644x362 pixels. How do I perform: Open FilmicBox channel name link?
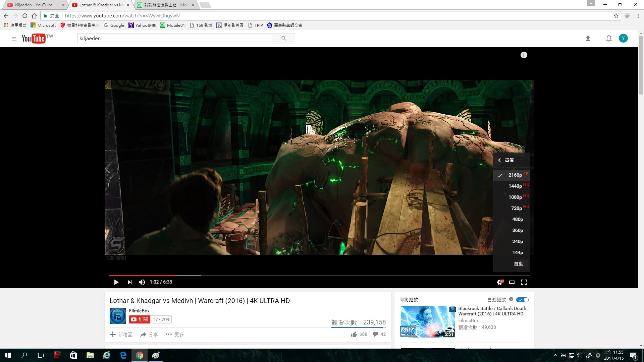point(139,311)
